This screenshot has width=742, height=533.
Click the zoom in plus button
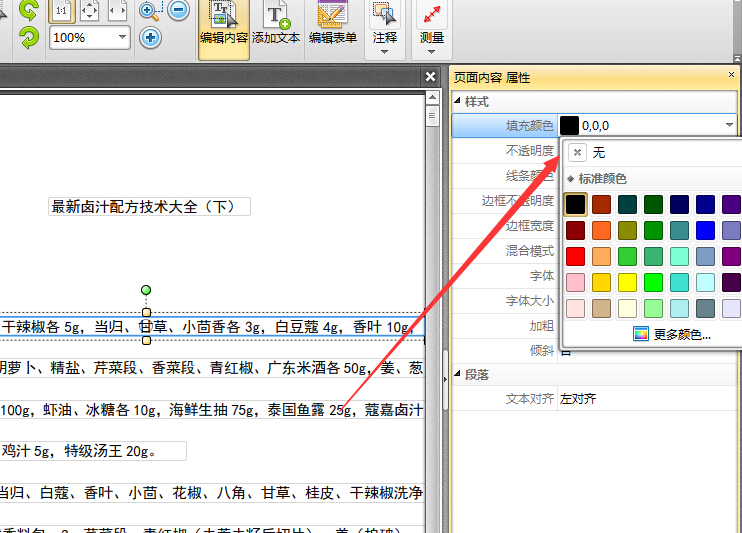pyautogui.click(x=150, y=37)
